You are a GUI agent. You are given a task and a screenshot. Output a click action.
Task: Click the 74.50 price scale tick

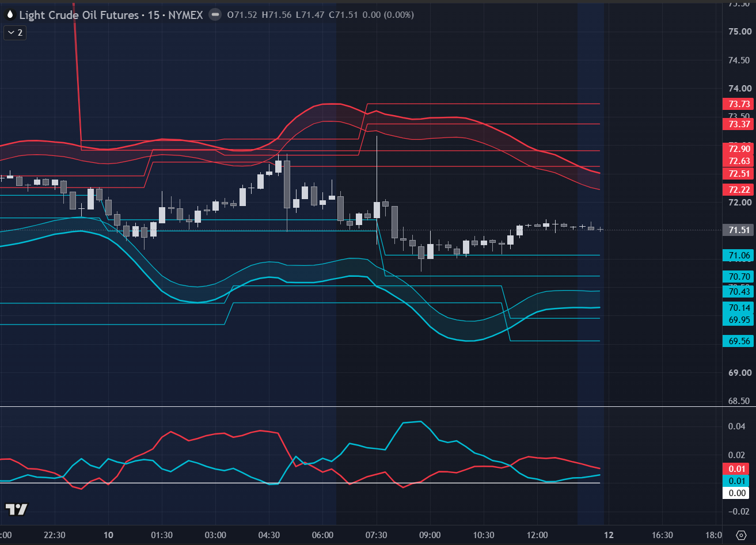(739, 60)
